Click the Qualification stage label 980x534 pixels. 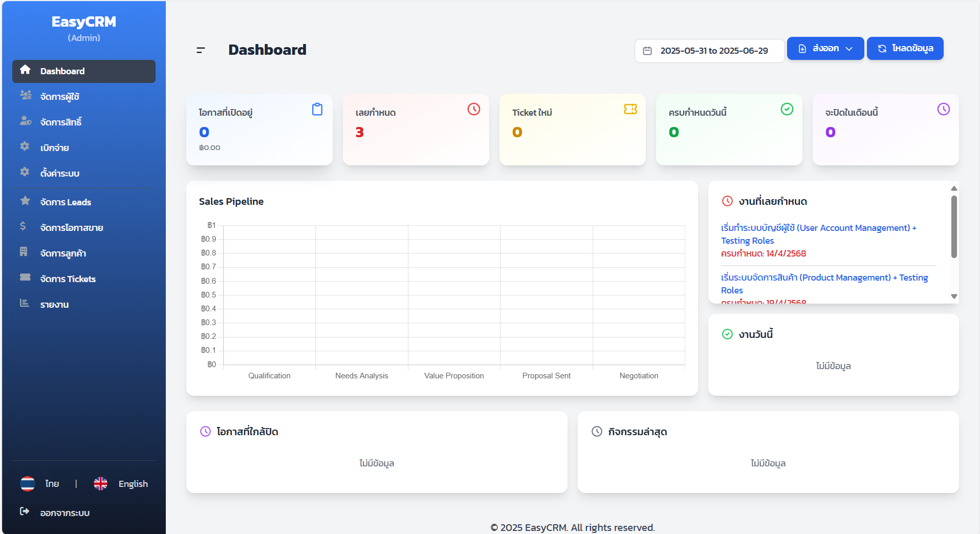pos(269,376)
